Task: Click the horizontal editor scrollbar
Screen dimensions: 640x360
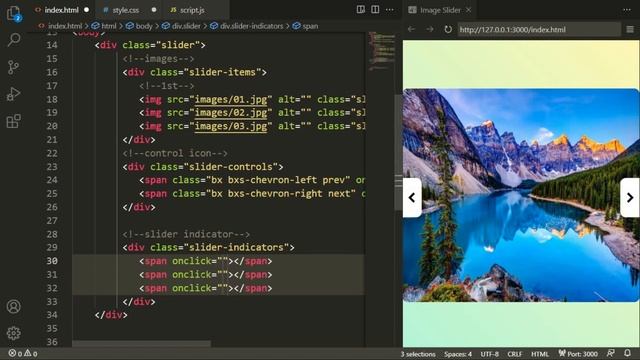Action: coord(142,344)
